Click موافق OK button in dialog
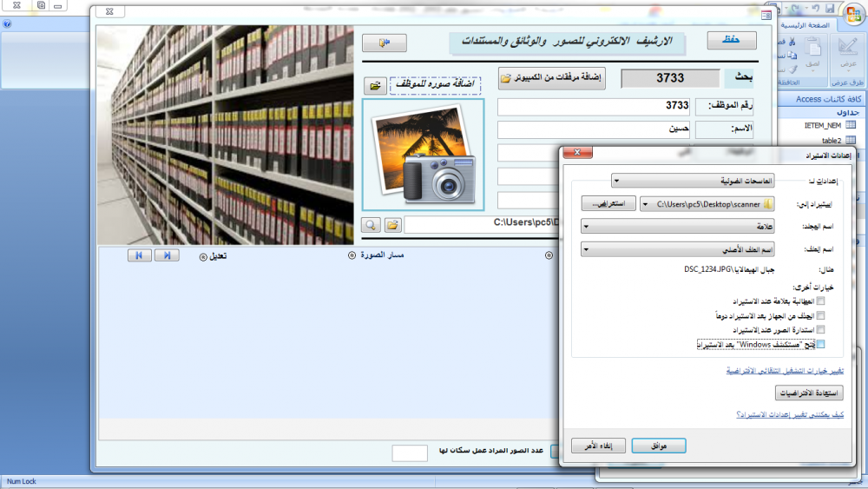Image resolution: width=868 pixels, height=489 pixels. (x=659, y=446)
